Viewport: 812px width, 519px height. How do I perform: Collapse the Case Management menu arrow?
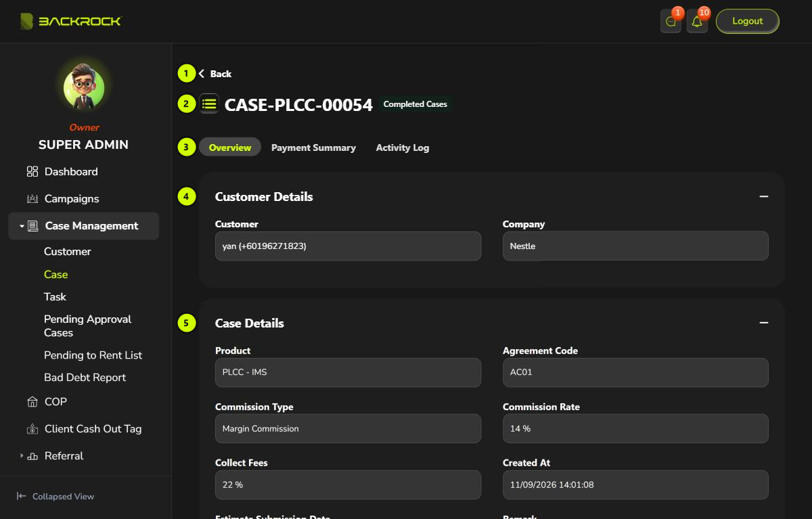click(x=22, y=226)
